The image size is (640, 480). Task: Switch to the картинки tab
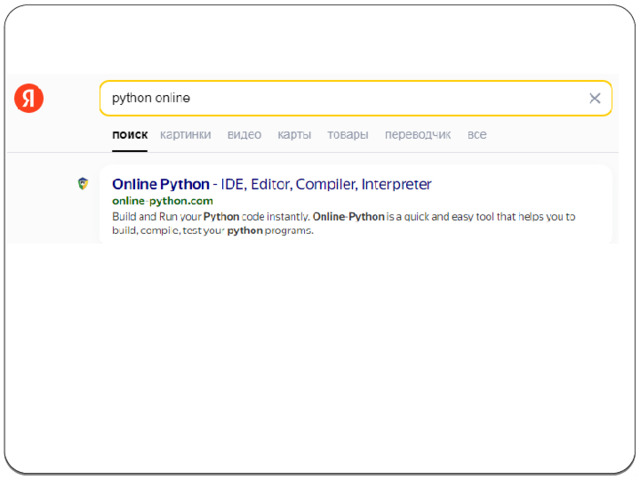pyautogui.click(x=185, y=135)
